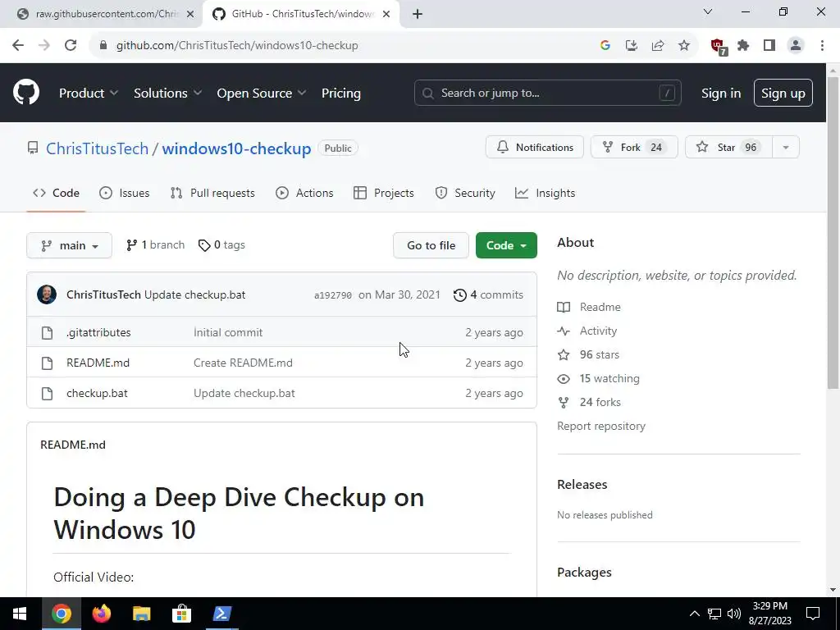
Task: Expand the Open Source menu
Action: tap(262, 93)
